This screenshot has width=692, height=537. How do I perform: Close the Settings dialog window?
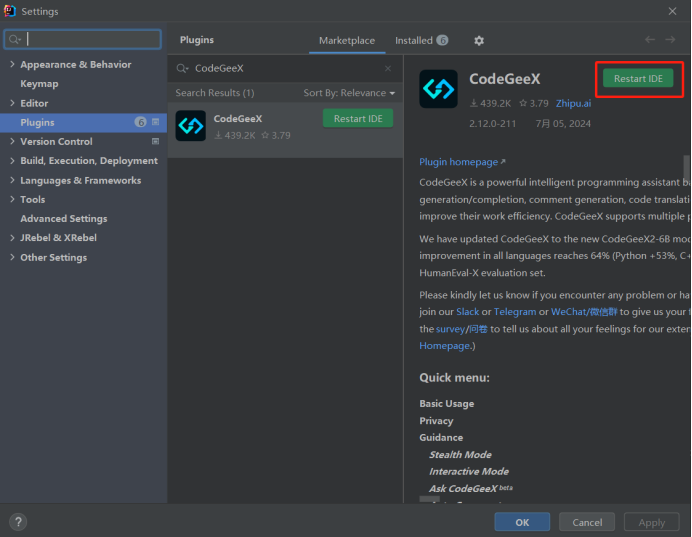(x=672, y=11)
